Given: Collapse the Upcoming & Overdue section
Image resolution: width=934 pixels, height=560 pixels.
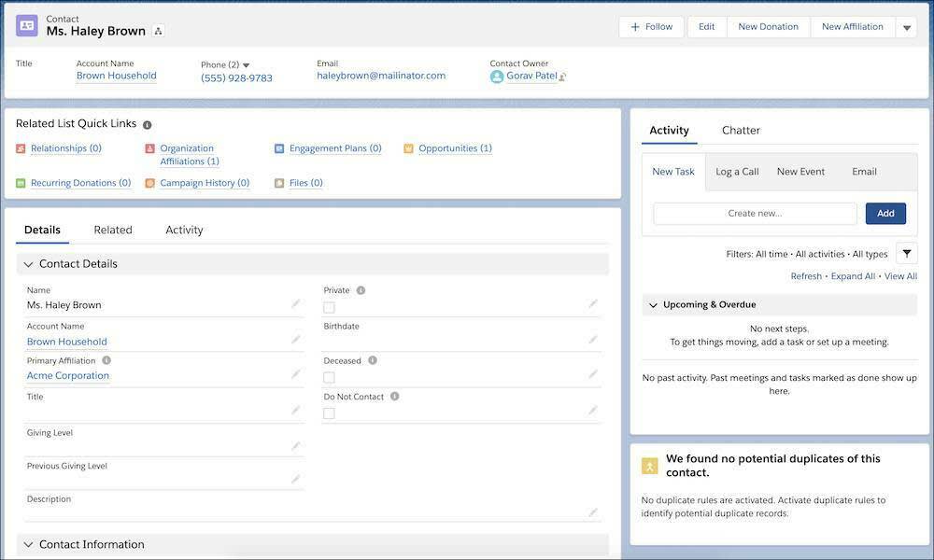Looking at the screenshot, I should point(654,305).
